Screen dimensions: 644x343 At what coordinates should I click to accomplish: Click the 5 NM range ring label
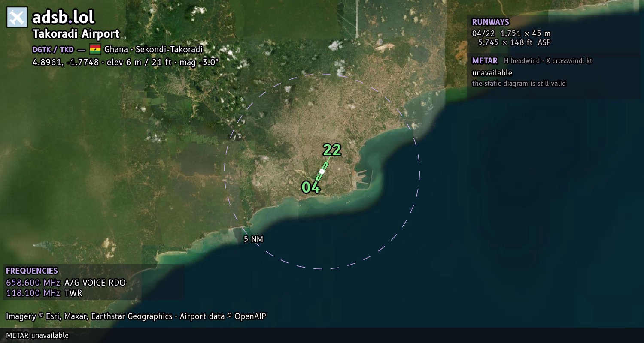pos(253,239)
